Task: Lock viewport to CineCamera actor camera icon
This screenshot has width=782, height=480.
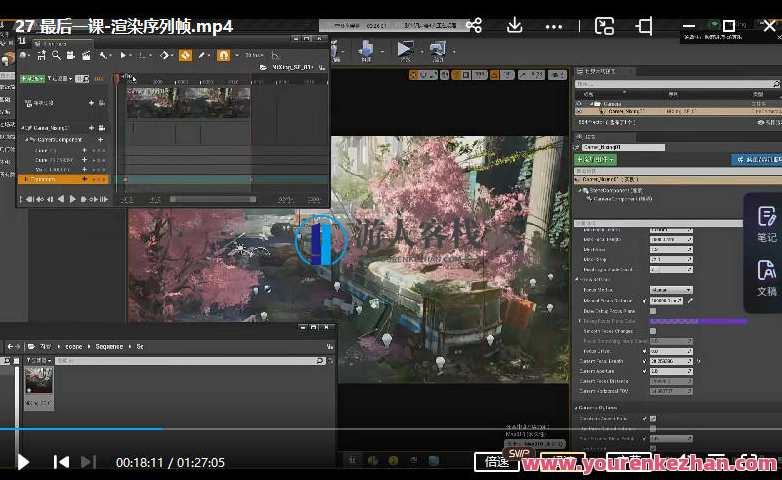Action: [x=102, y=128]
